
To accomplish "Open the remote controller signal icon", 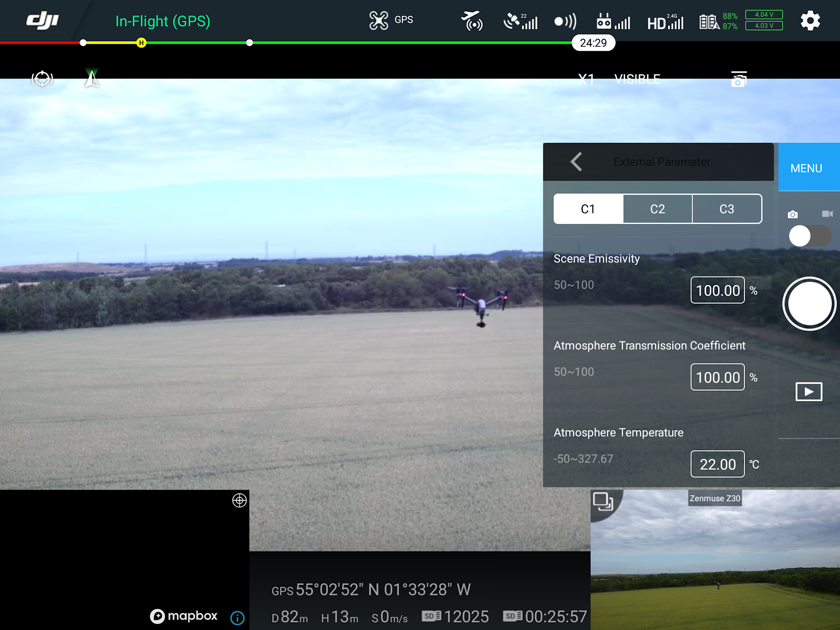I will coord(613,21).
